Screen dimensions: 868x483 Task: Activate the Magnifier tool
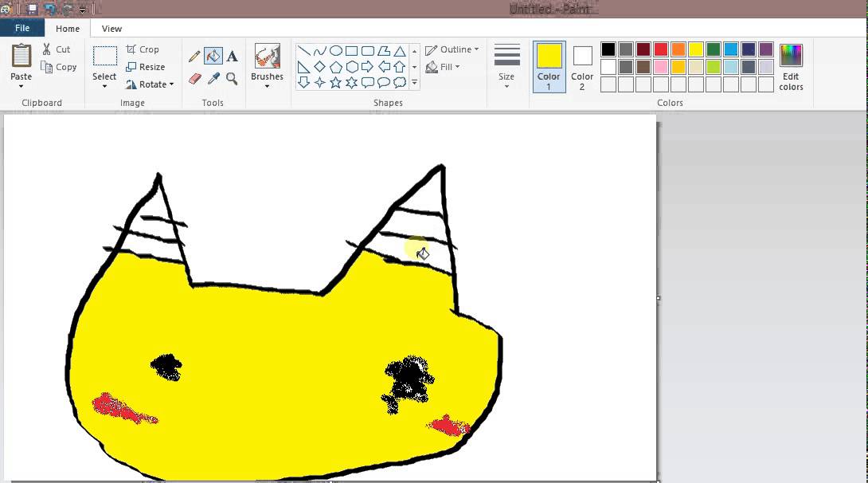(232, 78)
